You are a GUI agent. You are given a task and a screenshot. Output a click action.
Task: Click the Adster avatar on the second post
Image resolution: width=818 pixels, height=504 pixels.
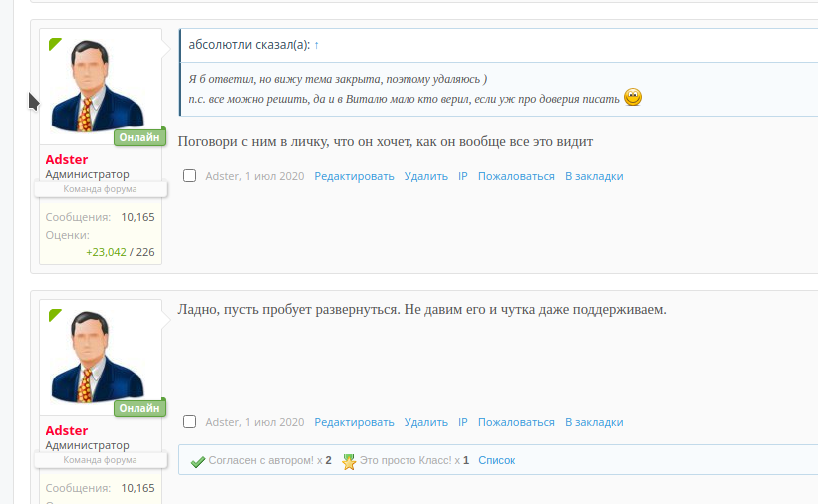point(97,357)
